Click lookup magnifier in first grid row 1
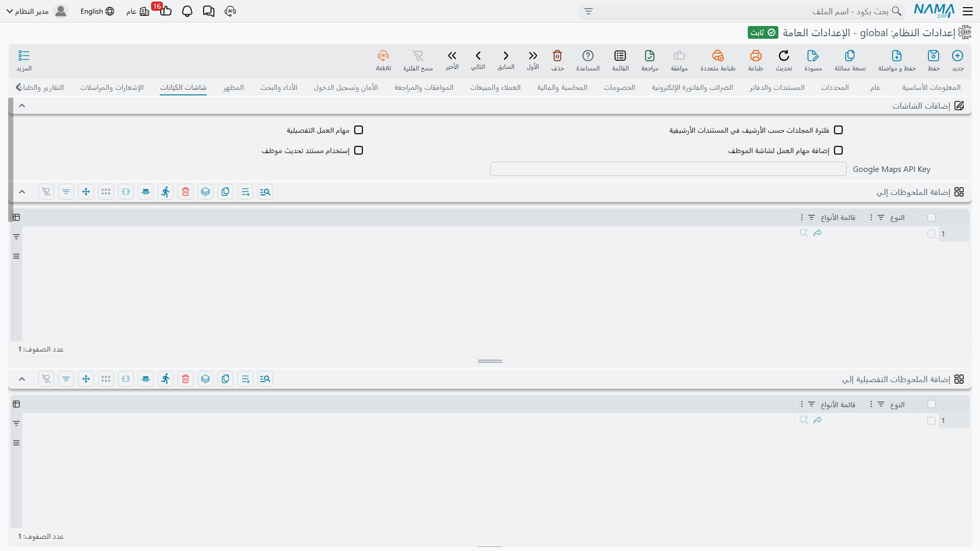980x551 pixels. (804, 233)
